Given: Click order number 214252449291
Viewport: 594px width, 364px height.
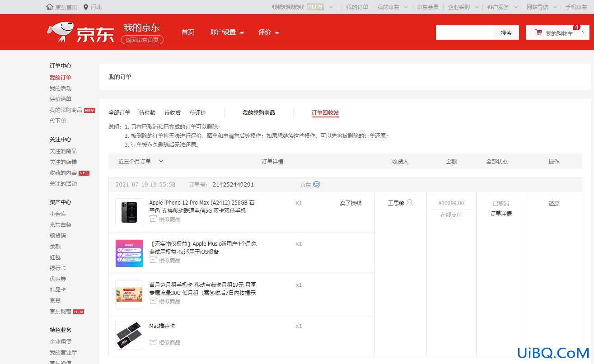Looking at the screenshot, I should [x=233, y=184].
